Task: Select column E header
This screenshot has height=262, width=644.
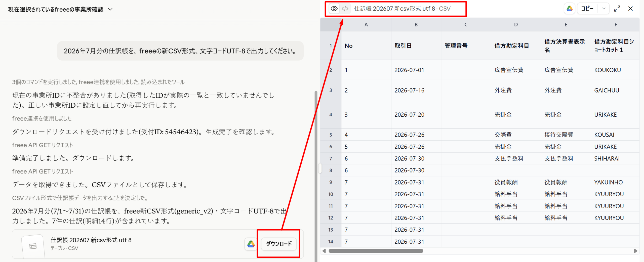Action: click(x=566, y=25)
